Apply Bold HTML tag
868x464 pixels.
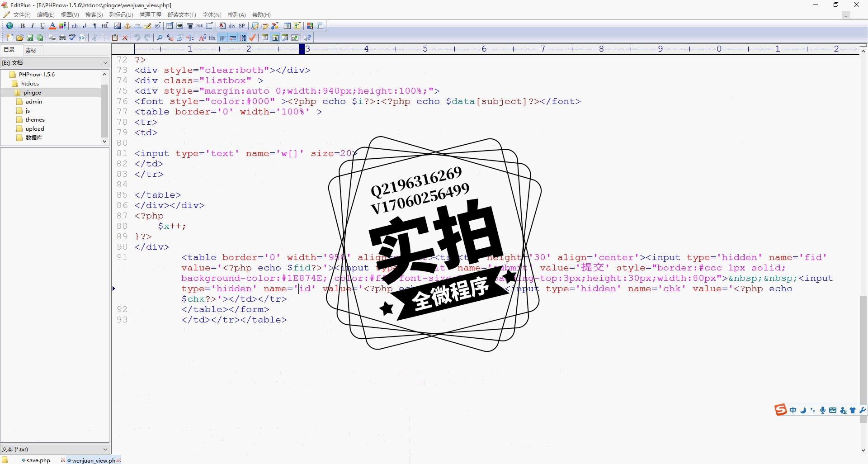tap(23, 26)
